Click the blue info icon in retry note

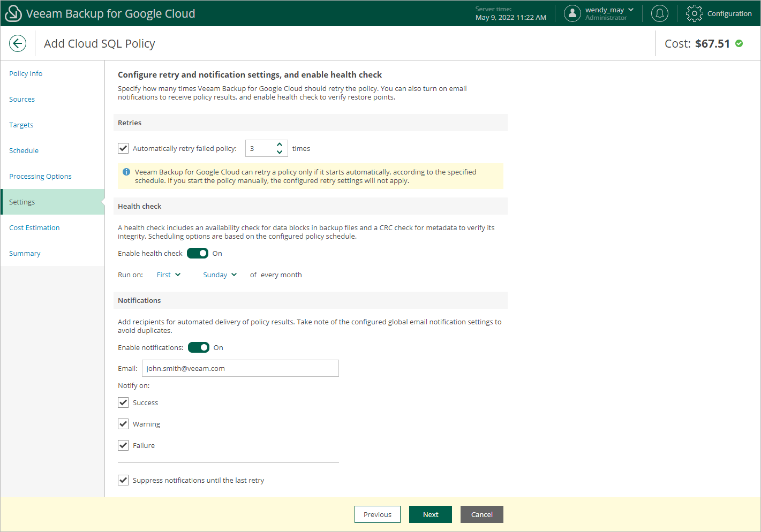[126, 172]
